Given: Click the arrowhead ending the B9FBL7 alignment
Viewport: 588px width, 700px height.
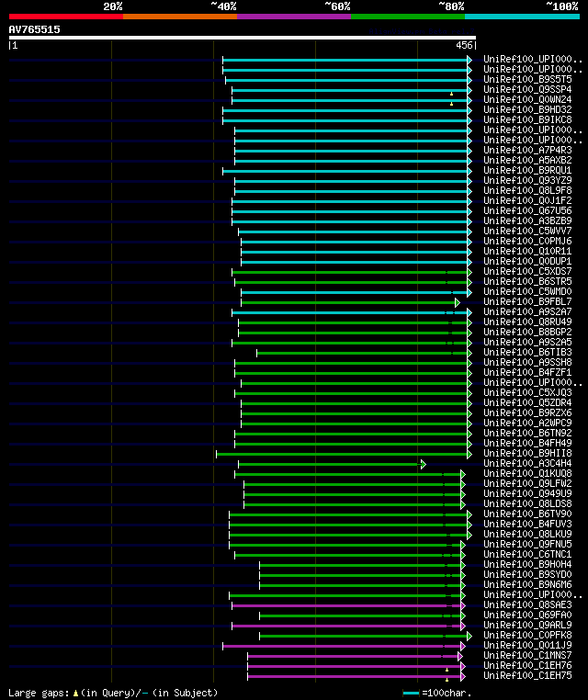Looking at the screenshot, I should coord(458,302).
